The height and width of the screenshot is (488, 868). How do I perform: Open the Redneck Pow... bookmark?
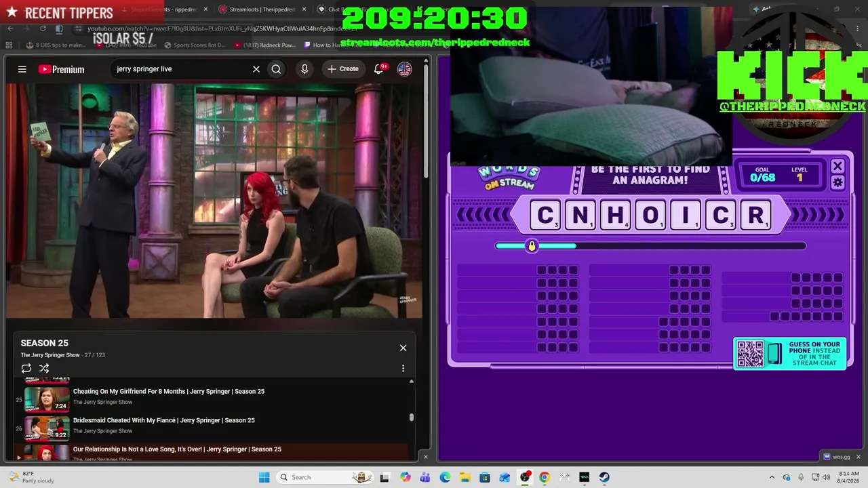point(265,45)
